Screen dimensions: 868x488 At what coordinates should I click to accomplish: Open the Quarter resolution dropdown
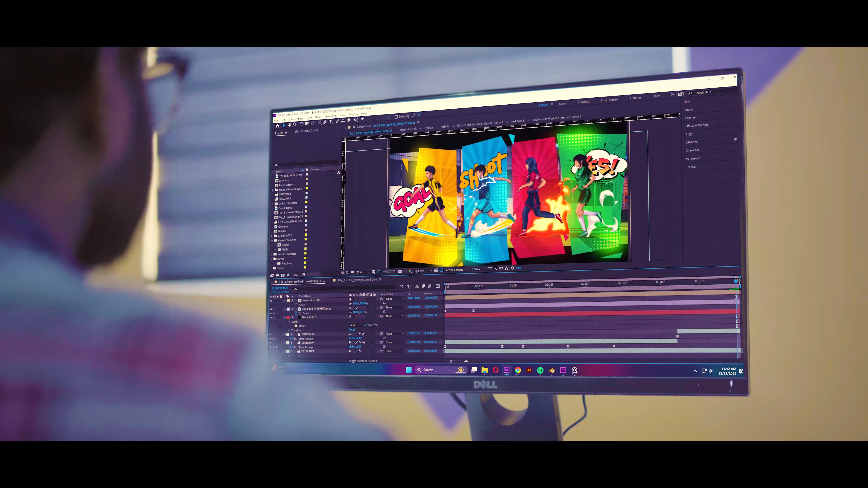(x=423, y=271)
